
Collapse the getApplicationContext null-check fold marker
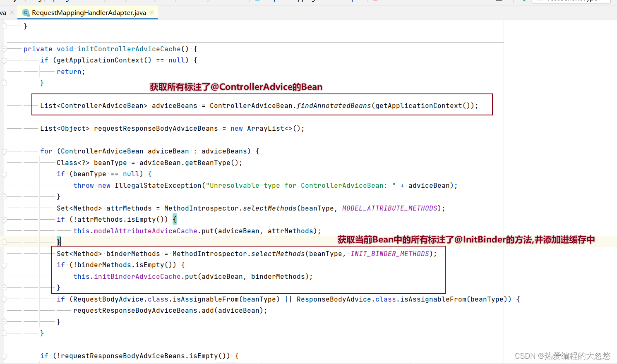4,60
